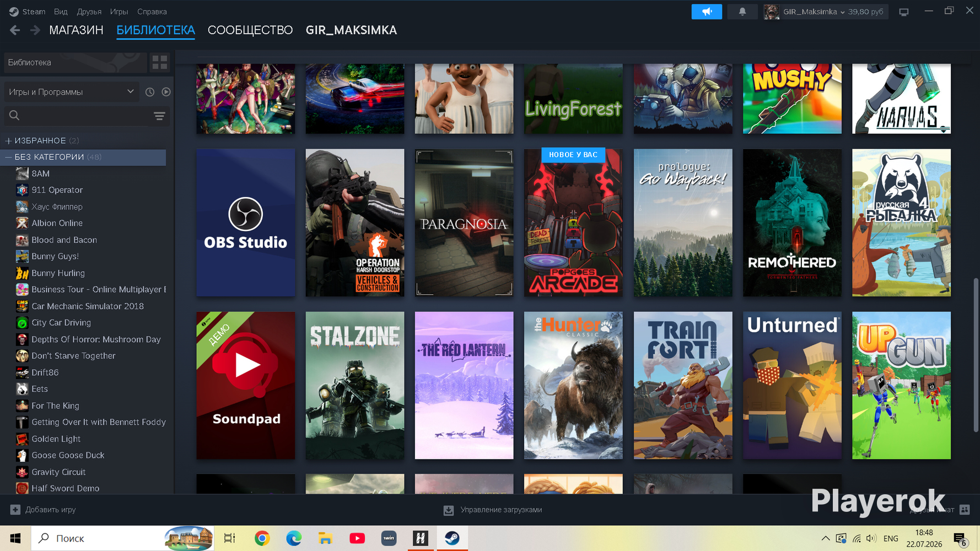Launch Microsoft Edge from taskbar
The image size is (980, 551).
coord(294,538)
